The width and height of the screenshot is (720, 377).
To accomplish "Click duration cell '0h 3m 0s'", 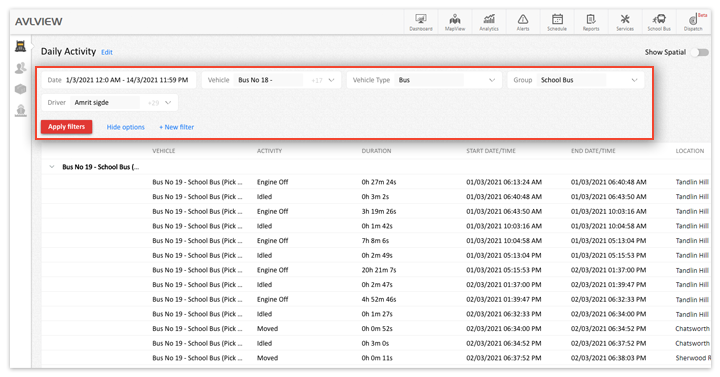I will point(375,343).
